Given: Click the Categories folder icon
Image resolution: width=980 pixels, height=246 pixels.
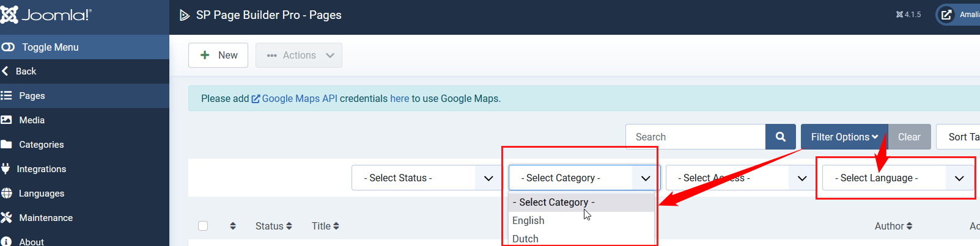Looking at the screenshot, I should (x=7, y=145).
